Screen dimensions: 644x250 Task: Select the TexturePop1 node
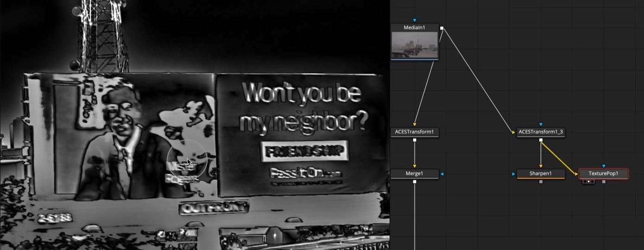pos(604,173)
